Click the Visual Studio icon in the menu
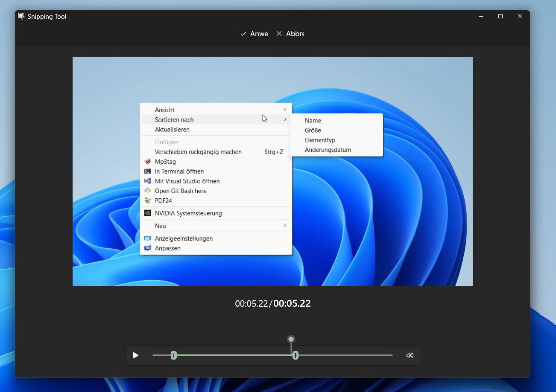 click(x=148, y=181)
